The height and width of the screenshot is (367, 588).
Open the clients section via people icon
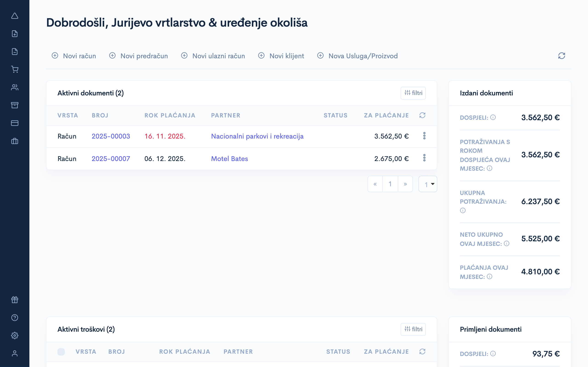tap(15, 87)
